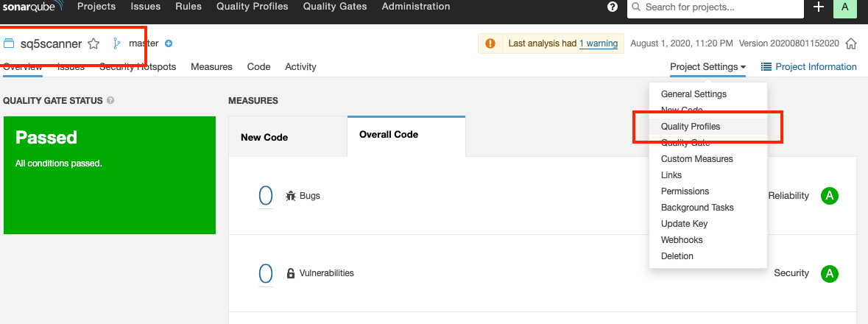This screenshot has width=868, height=324.
Task: Open the user avatar 'A' menu
Action: click(844, 7)
